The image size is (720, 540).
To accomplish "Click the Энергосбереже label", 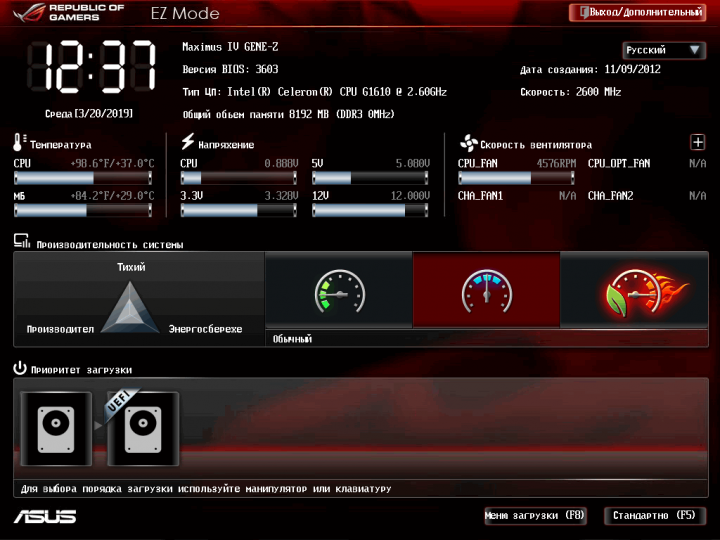I will (205, 329).
